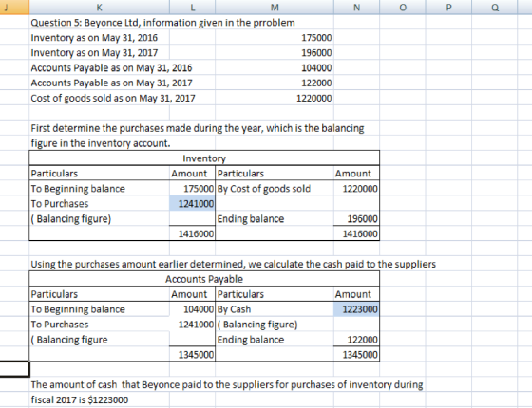The image size is (532, 408).
Task: Select 'Inventory as on May 31, 2017' cell
Action: click(x=94, y=53)
